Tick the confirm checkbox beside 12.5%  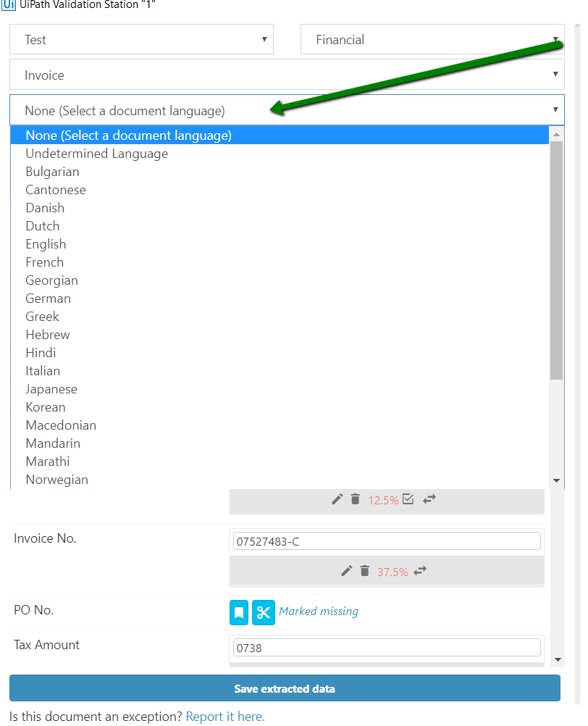pos(408,499)
